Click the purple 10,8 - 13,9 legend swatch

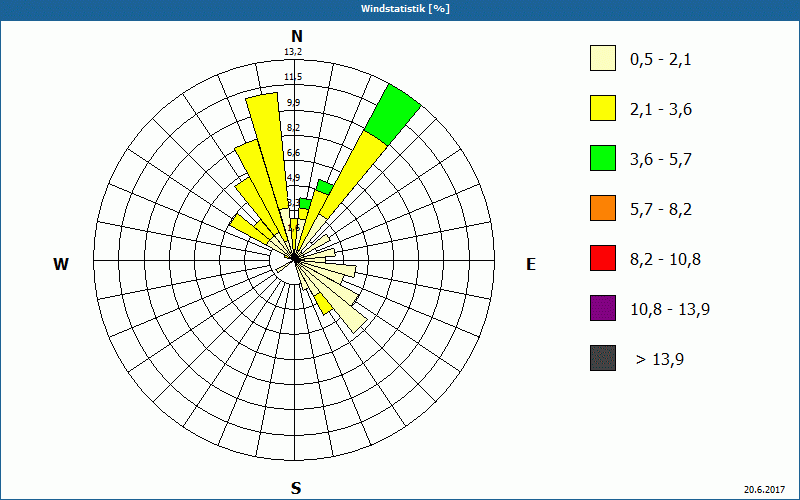pyautogui.click(x=603, y=308)
